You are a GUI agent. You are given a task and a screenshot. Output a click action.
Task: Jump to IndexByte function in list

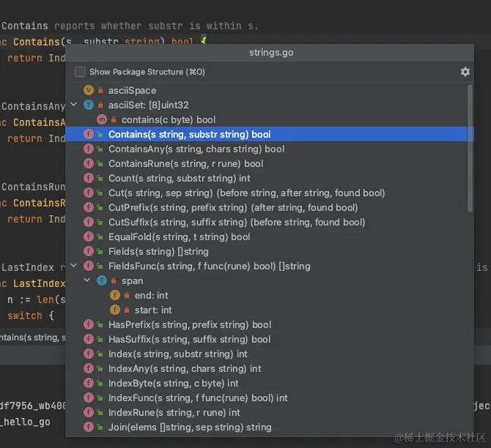pos(173,383)
